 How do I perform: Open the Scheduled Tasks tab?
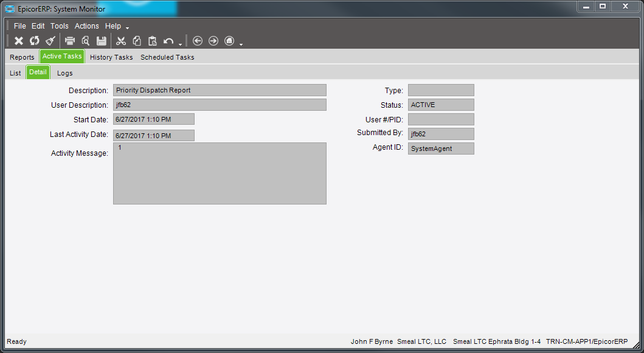[x=167, y=57]
